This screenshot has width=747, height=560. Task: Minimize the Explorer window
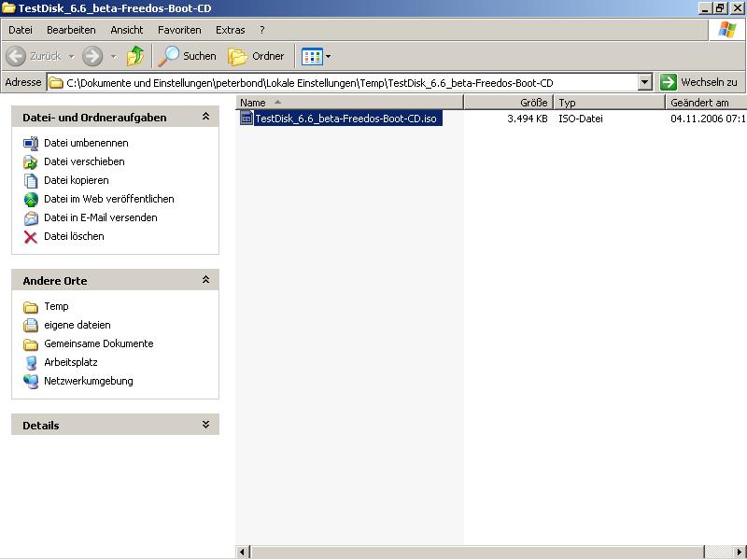point(706,8)
